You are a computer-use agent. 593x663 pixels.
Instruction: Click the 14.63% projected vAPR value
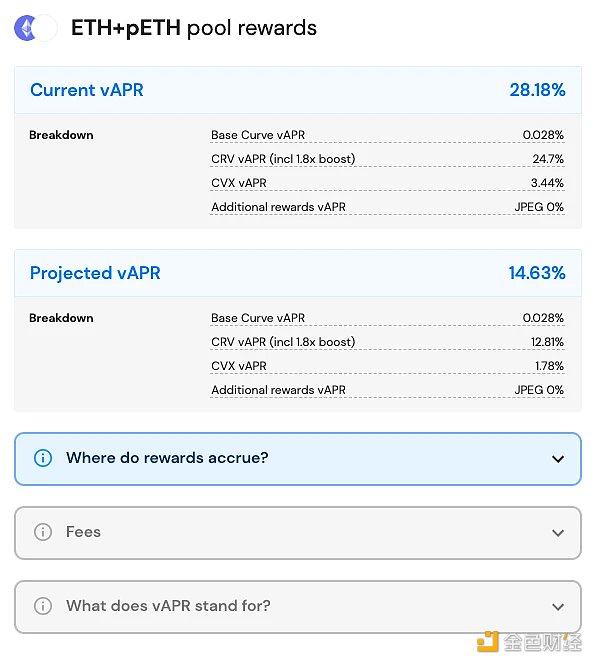click(x=537, y=273)
